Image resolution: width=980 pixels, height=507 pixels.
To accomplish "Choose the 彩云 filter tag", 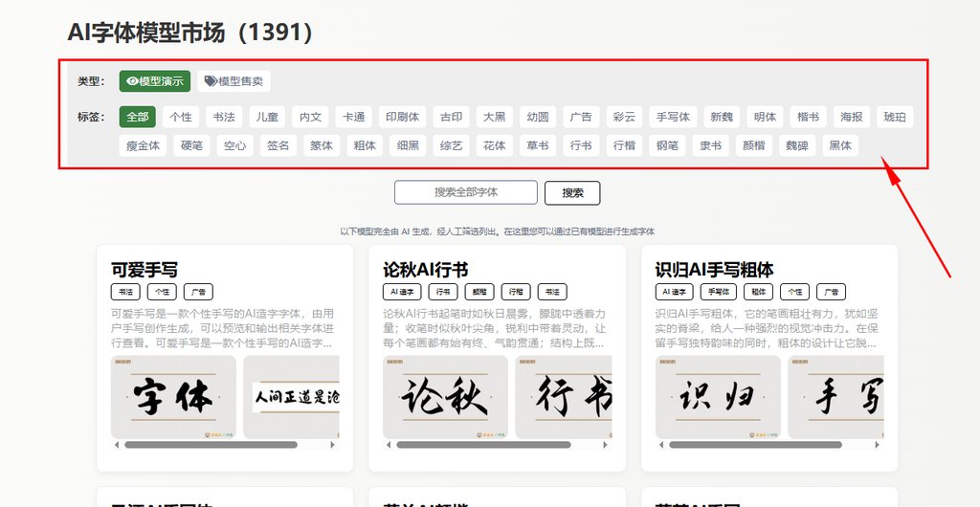I will click(624, 117).
